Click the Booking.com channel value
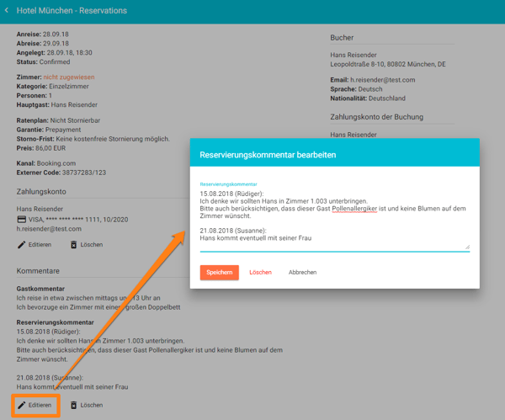This screenshot has width=505, height=420. click(x=56, y=163)
